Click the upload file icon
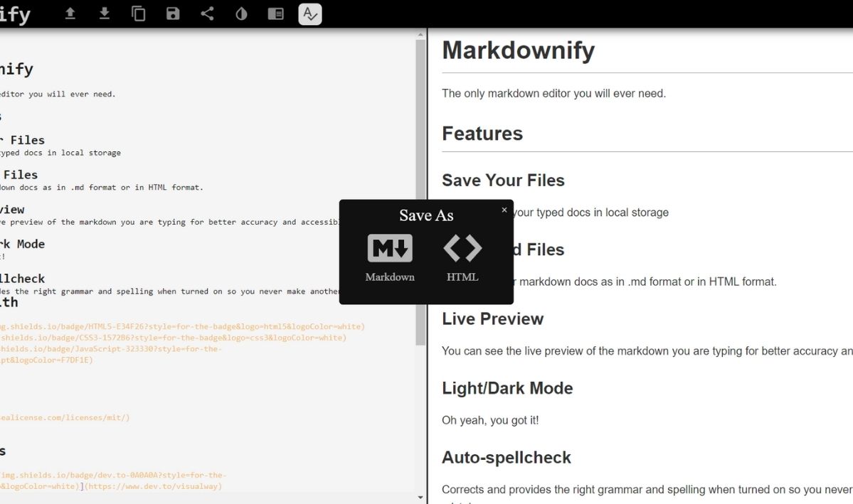 click(x=70, y=14)
